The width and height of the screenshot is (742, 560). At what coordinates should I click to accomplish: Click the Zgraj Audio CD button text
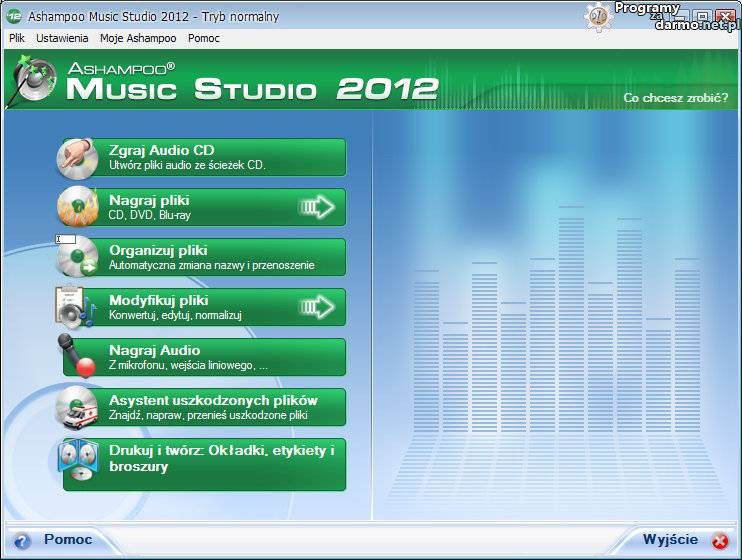coord(162,151)
